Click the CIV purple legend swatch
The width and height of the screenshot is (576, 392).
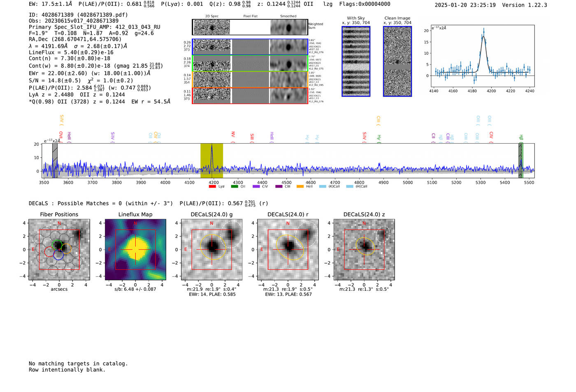coord(256,186)
